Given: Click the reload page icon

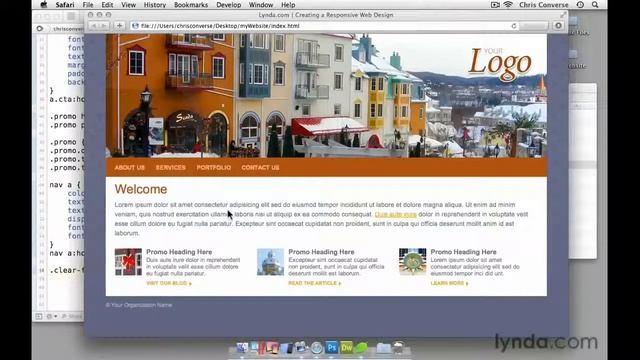Looking at the screenshot, I should tap(513, 26).
